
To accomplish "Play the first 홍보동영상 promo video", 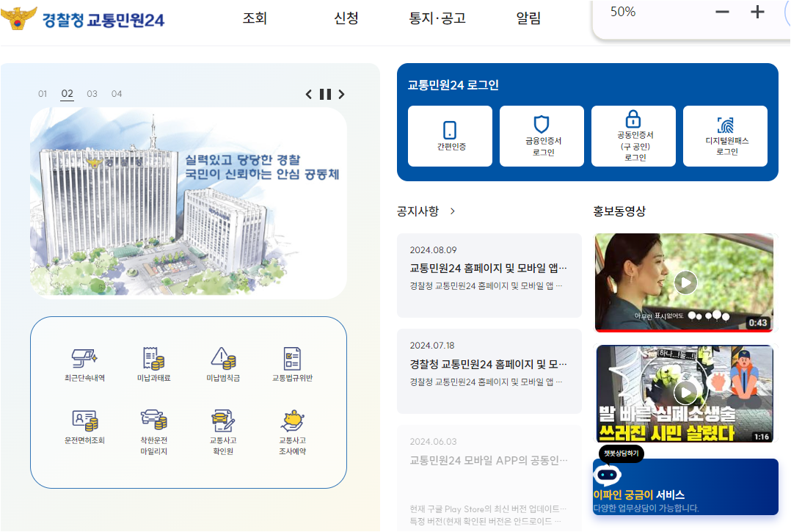I will click(x=685, y=283).
